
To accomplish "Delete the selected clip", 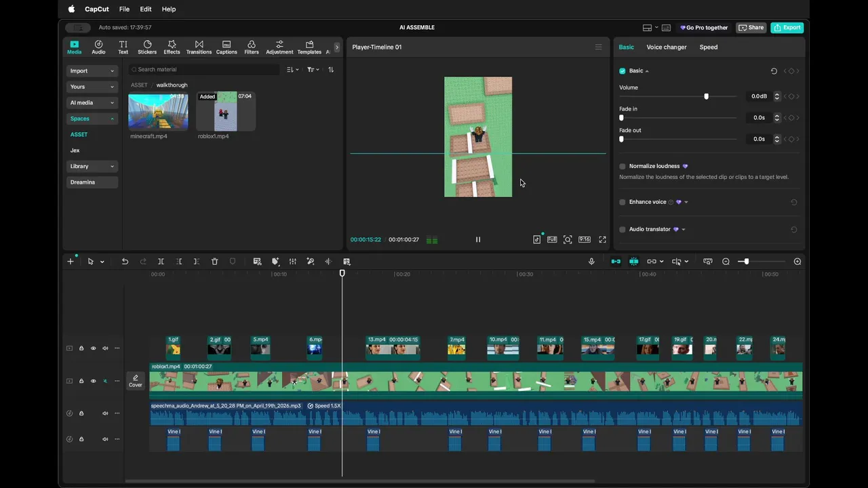I will pos(214,262).
